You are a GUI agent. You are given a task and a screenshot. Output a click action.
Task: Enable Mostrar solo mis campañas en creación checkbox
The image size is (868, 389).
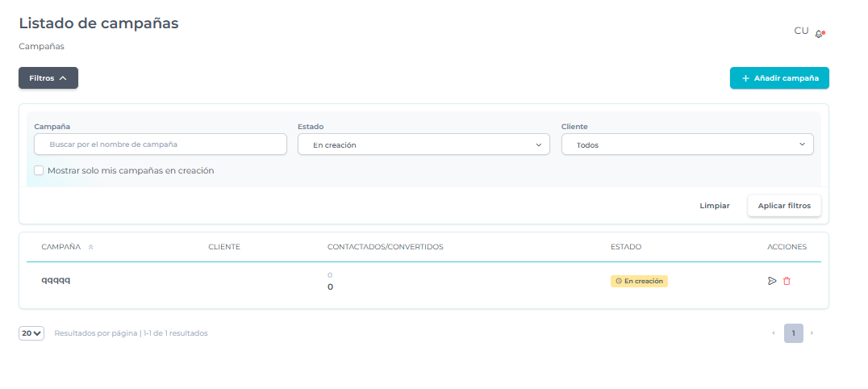coord(39,171)
